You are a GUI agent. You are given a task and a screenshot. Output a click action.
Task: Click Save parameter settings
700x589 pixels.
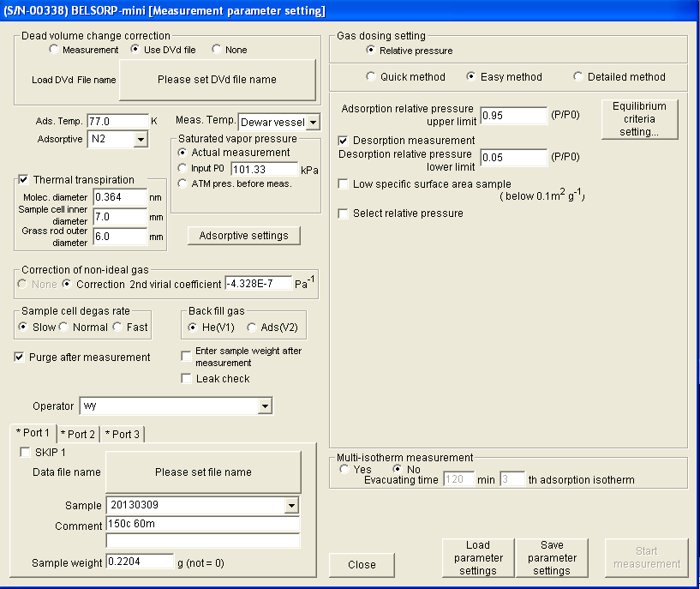(x=552, y=558)
